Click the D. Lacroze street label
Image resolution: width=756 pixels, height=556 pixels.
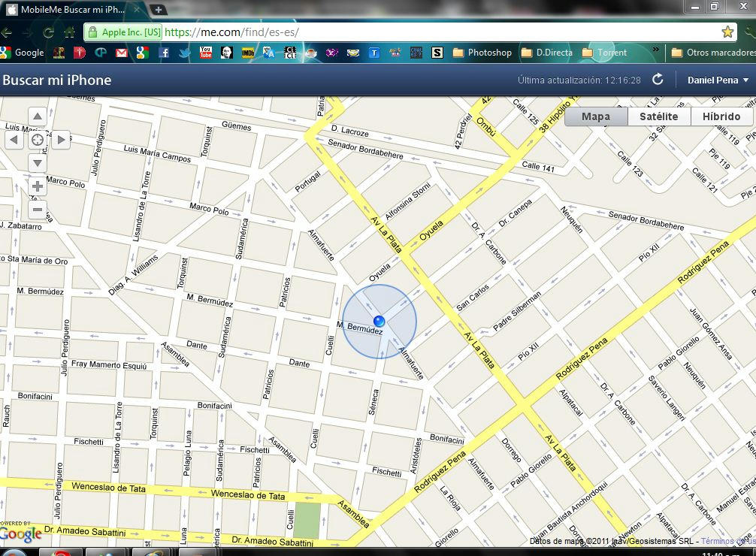pos(350,130)
